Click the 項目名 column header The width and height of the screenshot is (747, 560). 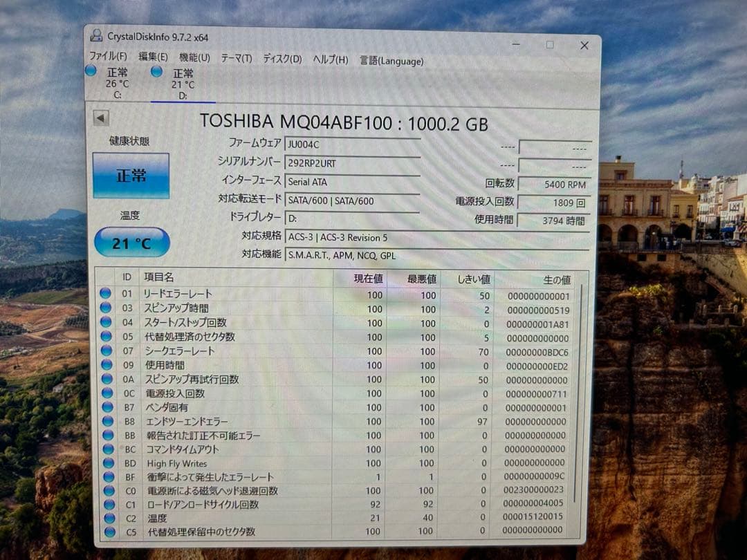pos(236,277)
